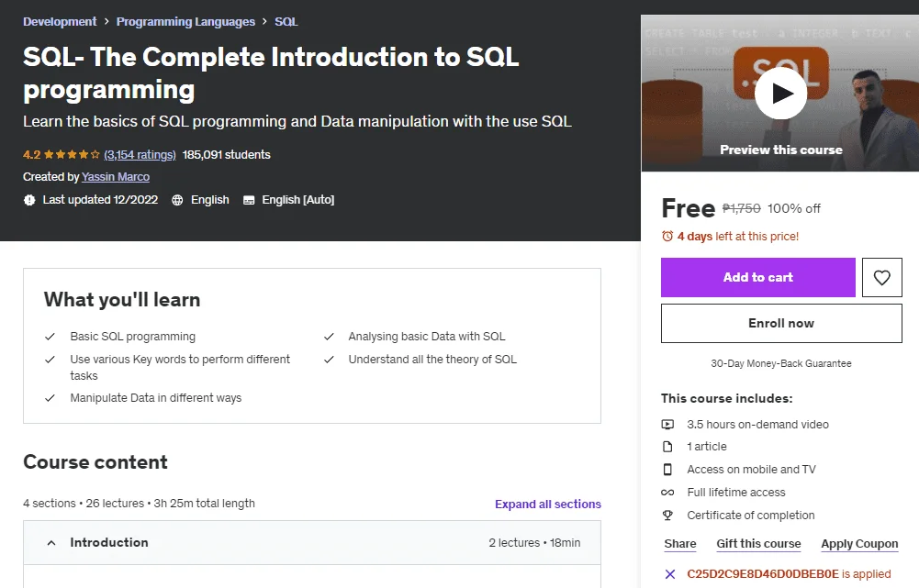
Task: Click the article document icon
Action: [x=667, y=446]
